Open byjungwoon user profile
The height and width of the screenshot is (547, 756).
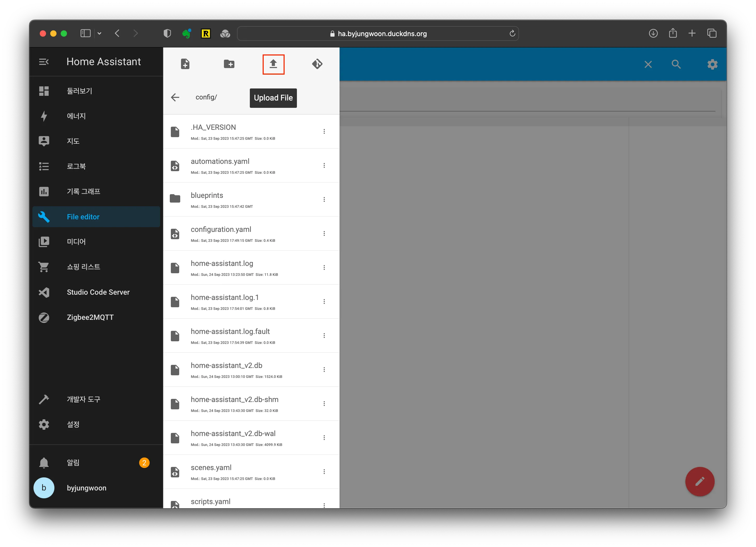coord(96,488)
